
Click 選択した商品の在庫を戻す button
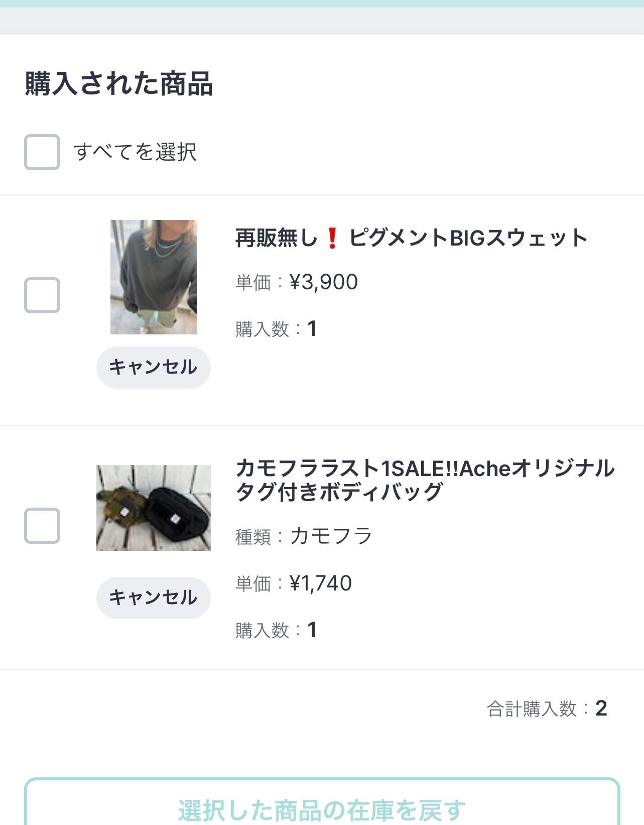point(322,808)
